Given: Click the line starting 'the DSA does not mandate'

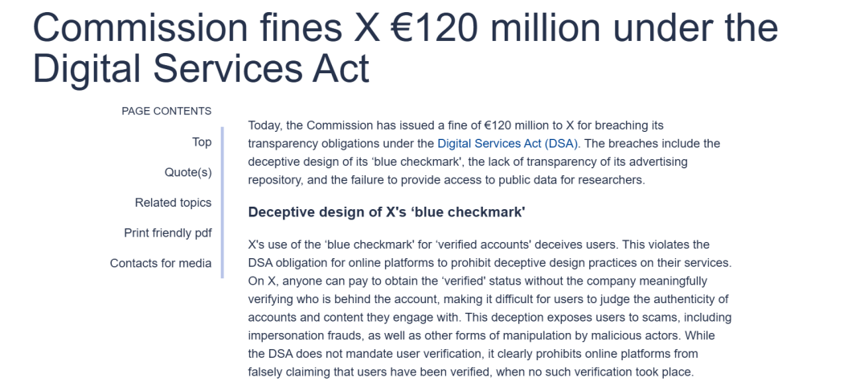Looking at the screenshot, I should pyautogui.click(x=473, y=354).
